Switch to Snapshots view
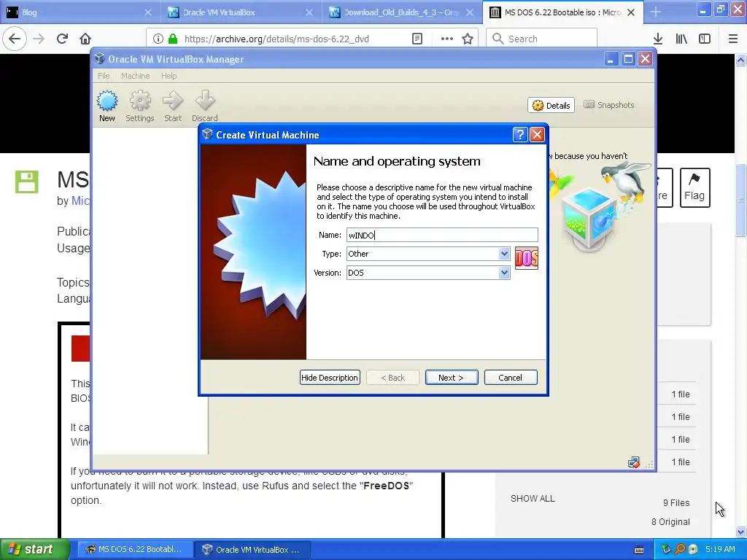 point(609,105)
